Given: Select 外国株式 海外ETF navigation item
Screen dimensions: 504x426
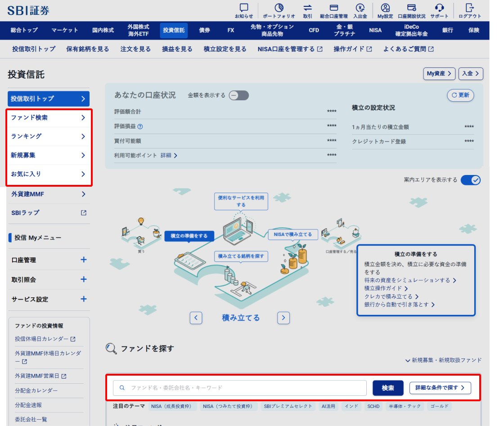Looking at the screenshot, I should (x=139, y=30).
